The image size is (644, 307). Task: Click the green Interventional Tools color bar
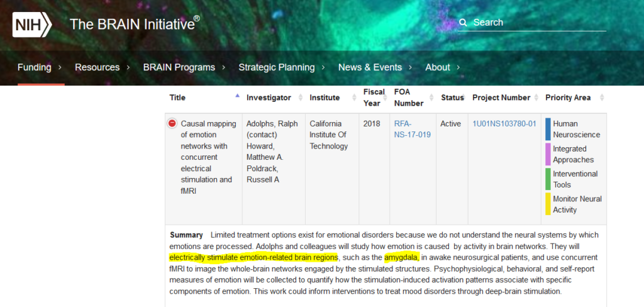pos(548,179)
